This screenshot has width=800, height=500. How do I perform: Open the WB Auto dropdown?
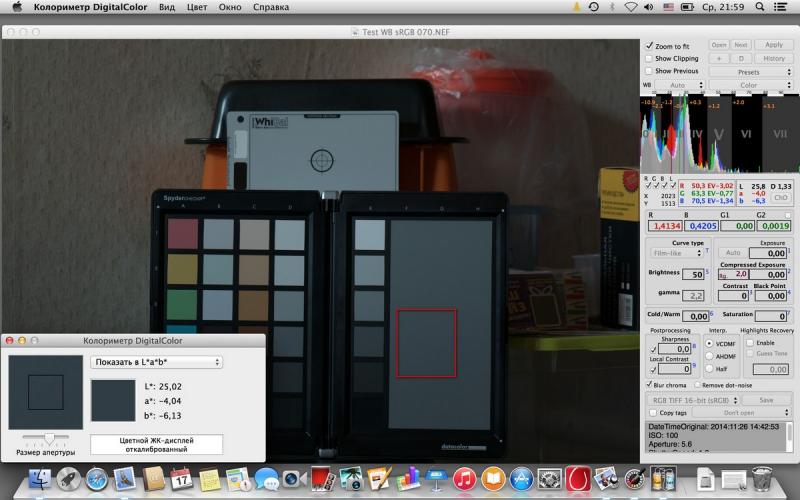tap(679, 85)
